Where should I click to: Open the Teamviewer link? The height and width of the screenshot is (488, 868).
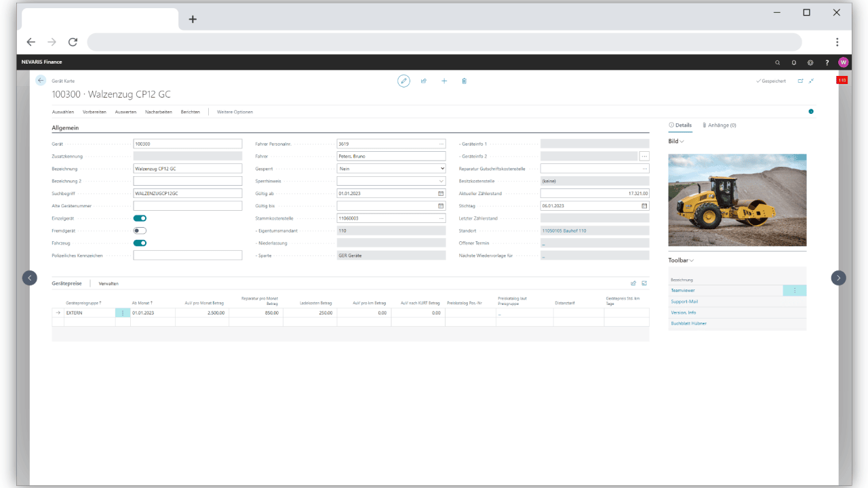click(683, 290)
